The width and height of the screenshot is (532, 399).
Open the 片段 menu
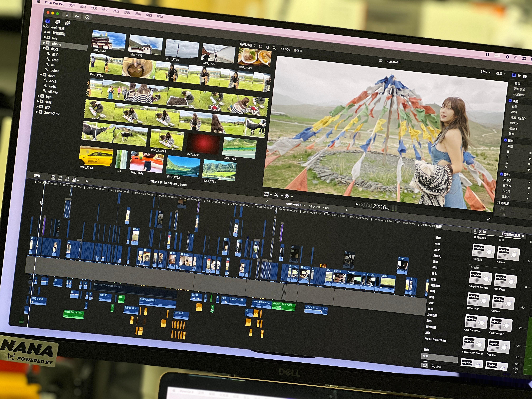coord(116,11)
